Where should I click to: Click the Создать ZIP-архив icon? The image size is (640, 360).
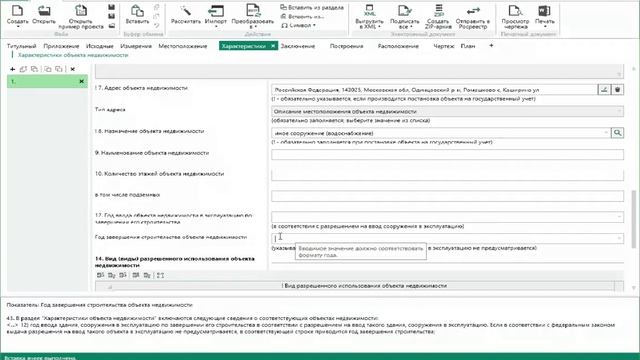438,10
